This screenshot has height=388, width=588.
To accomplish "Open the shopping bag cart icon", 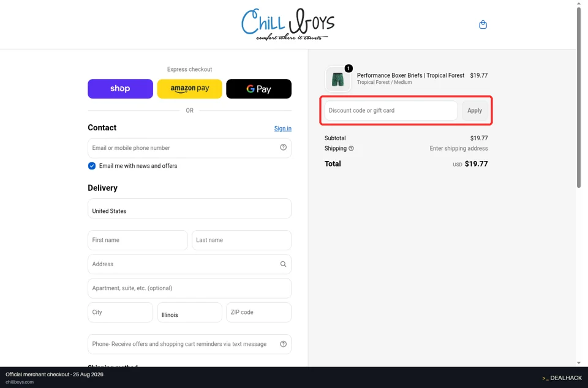I will (483, 24).
